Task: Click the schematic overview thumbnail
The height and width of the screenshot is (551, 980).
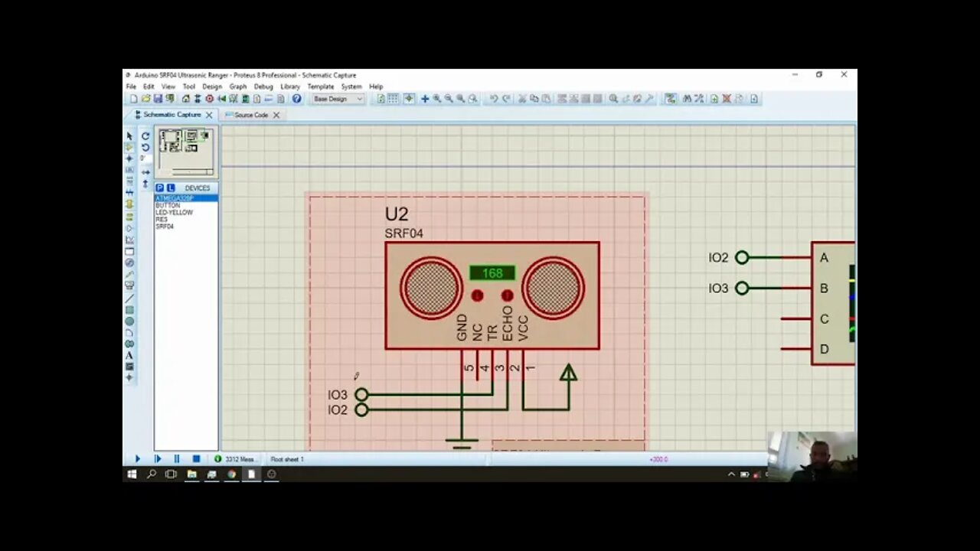Action: [x=187, y=152]
